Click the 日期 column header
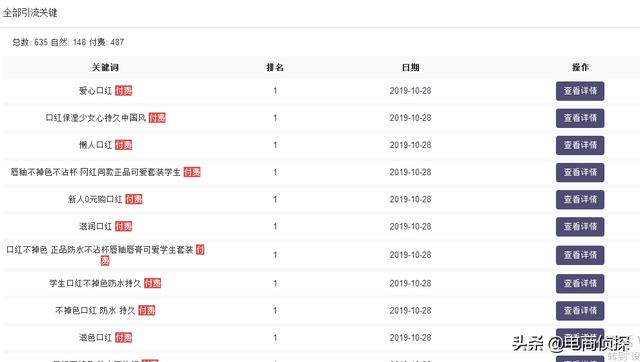This screenshot has height=362, width=640. [410, 67]
